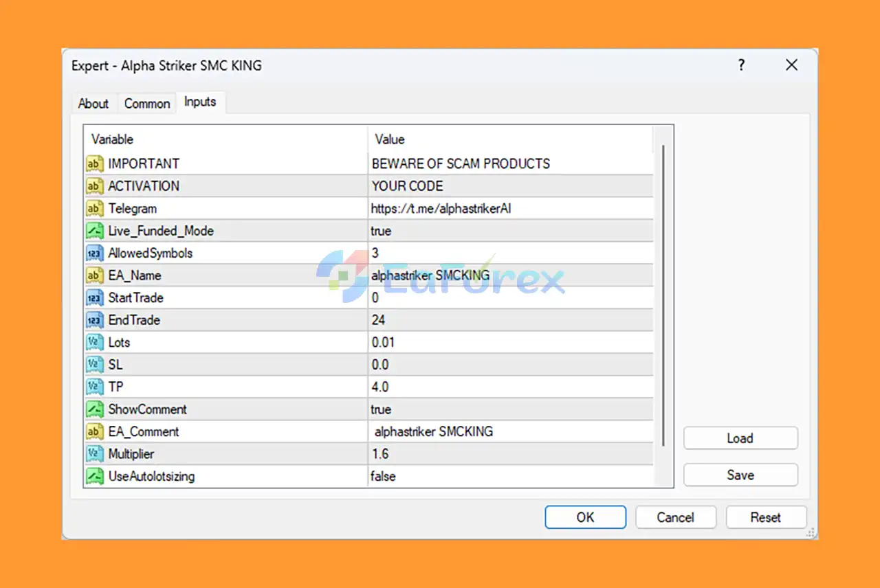Screen dimensions: 880x588
Task: Click the double icon beside Multiplier
Action: pos(93,454)
